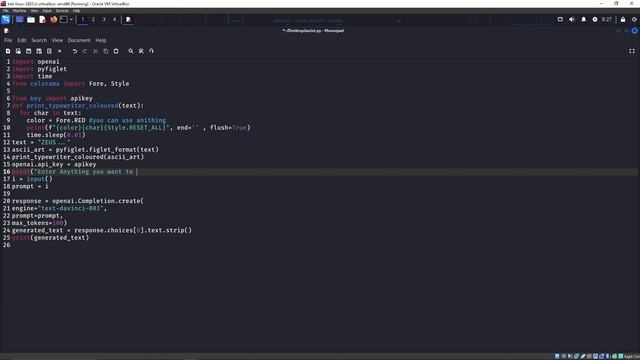The height and width of the screenshot is (360, 640).
Task: Switch to workspace 2
Action: (x=93, y=19)
